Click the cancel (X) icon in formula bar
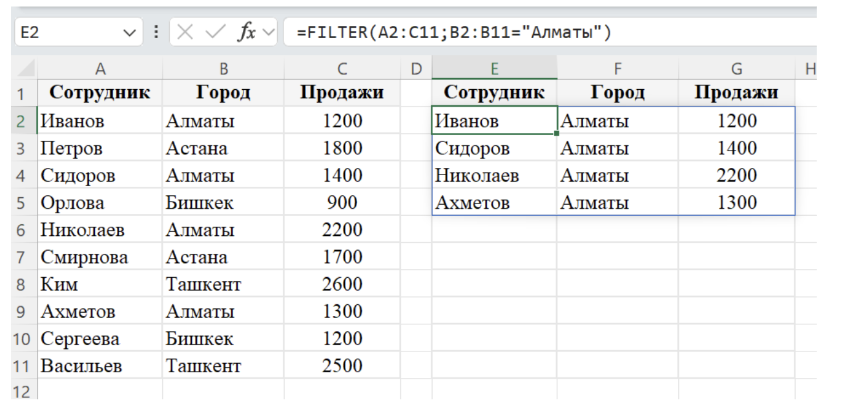The height and width of the screenshot is (420, 868). [x=185, y=32]
